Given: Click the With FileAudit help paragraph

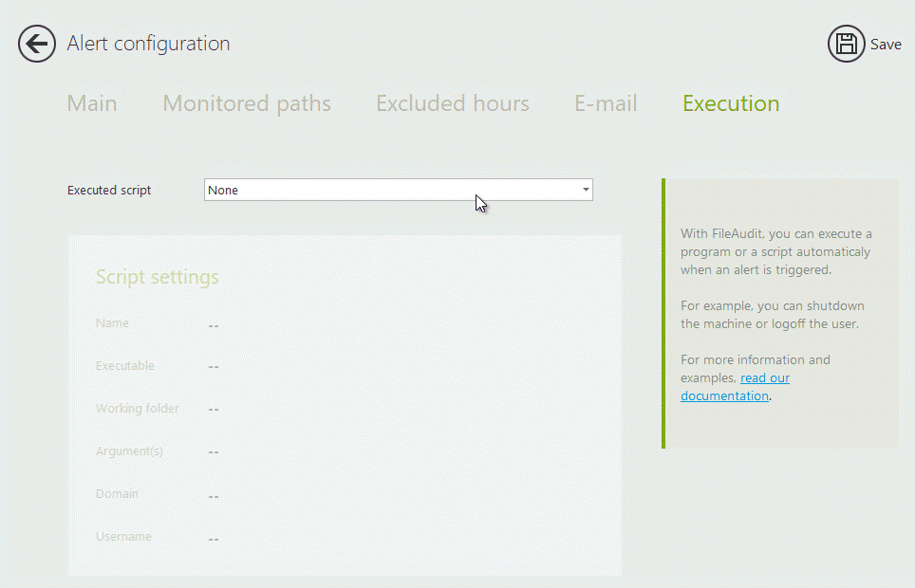Looking at the screenshot, I should point(776,251).
